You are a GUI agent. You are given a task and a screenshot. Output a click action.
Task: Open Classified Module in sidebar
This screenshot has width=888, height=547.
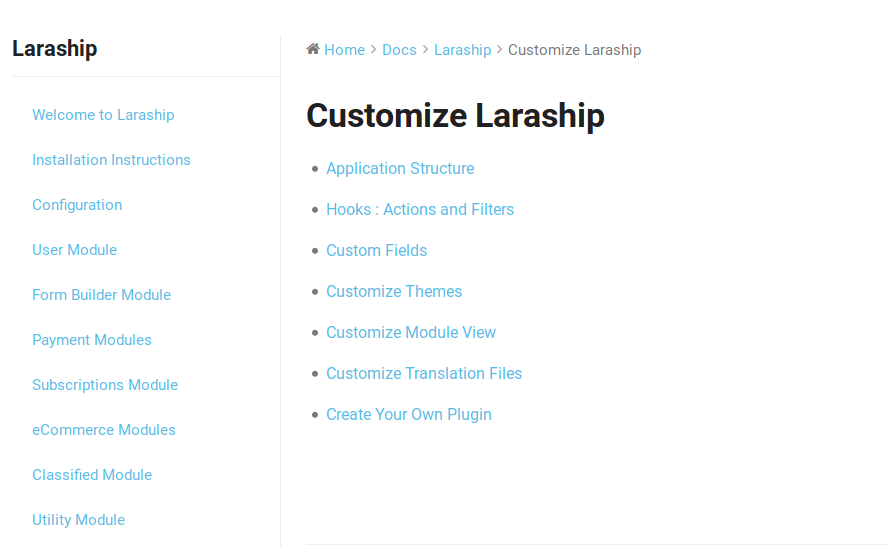coord(92,475)
